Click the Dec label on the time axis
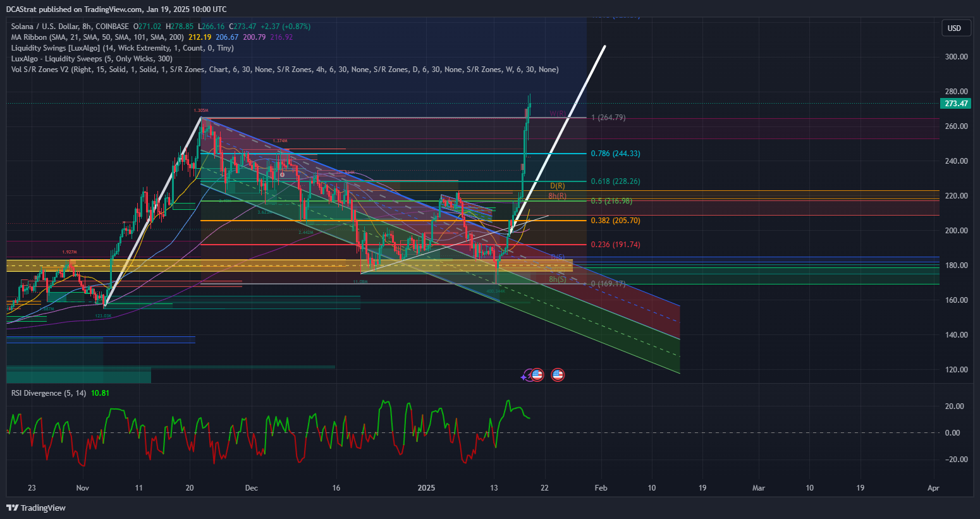Screen dimensions: 980x519 point(252,488)
